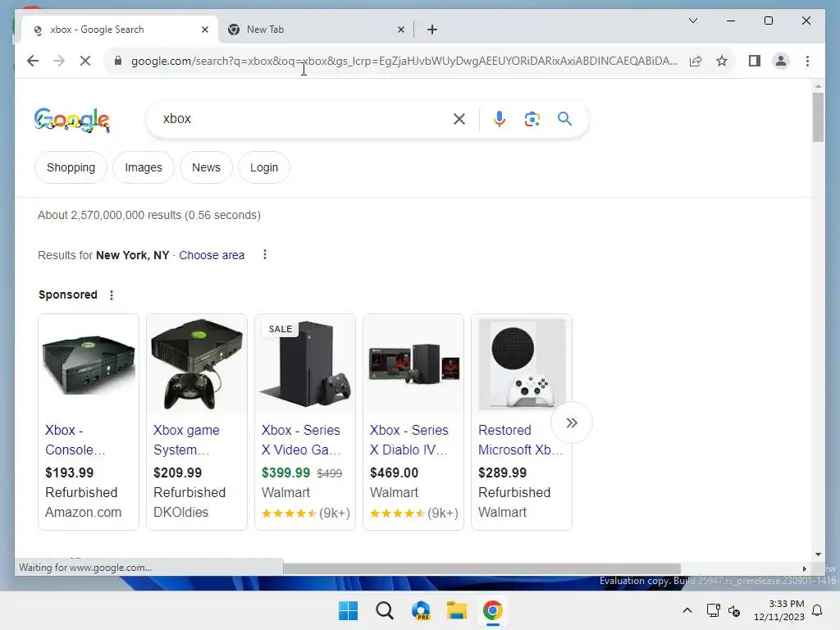Open the notifications bell
The height and width of the screenshot is (630, 840).
point(818,610)
